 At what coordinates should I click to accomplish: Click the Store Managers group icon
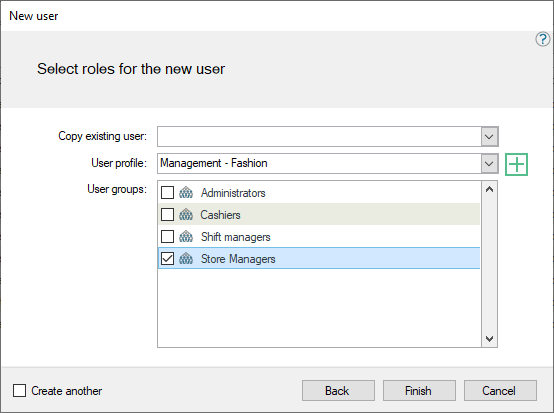pyautogui.click(x=186, y=259)
